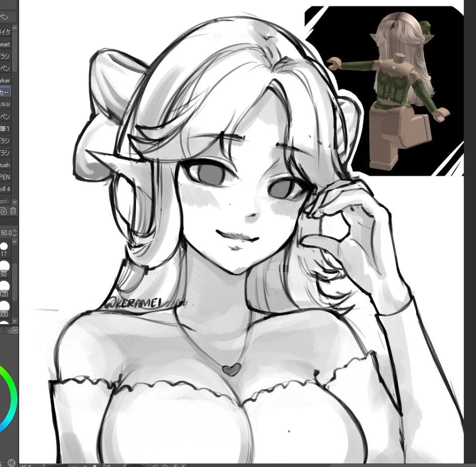
Task: Click the down arrow of the brush size preset scrollbar
Action: point(15,321)
